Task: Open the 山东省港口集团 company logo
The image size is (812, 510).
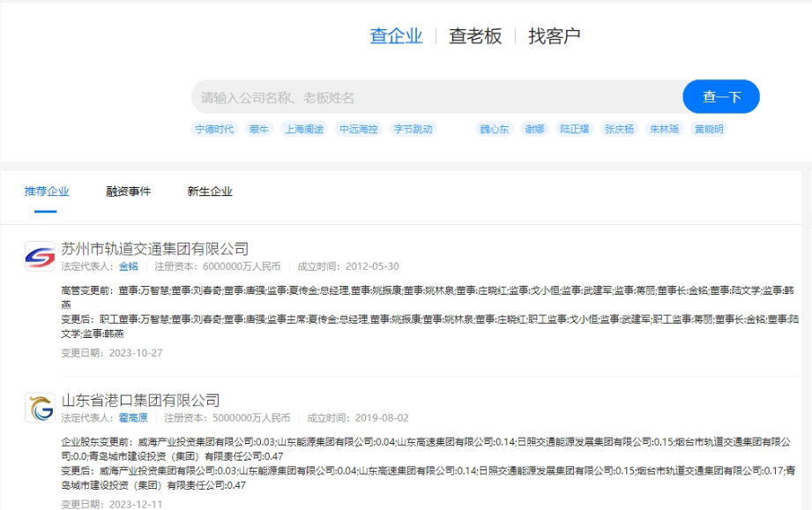Action: (x=40, y=408)
